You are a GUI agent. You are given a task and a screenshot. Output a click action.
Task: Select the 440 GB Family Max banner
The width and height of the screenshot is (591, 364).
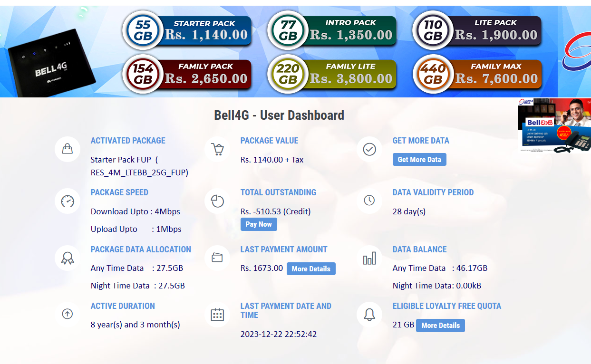[477, 73]
